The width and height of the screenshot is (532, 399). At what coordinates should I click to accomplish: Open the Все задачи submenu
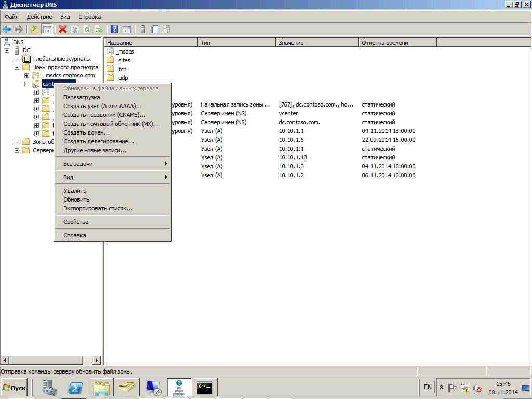tap(113, 164)
